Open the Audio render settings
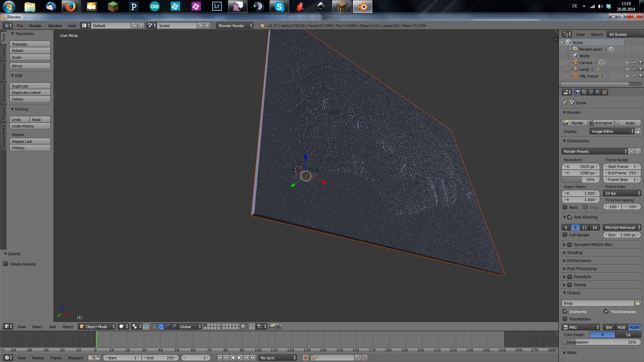The image size is (644, 362). 629,122
